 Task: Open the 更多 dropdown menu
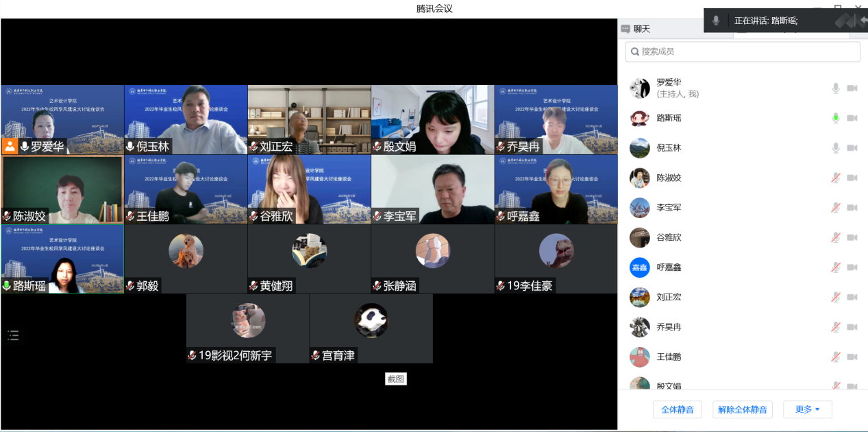(x=807, y=409)
